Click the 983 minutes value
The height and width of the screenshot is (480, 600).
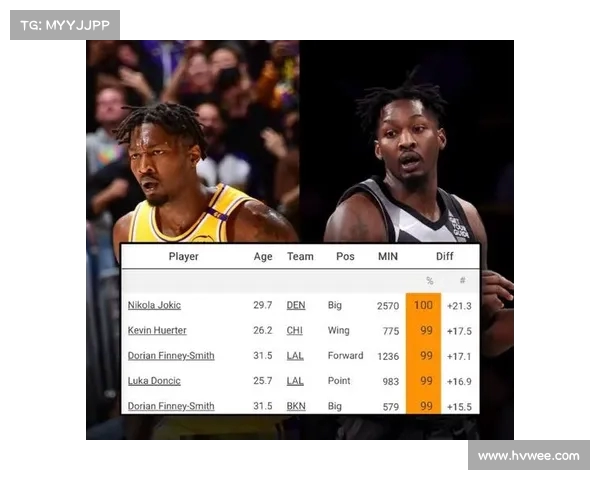[x=391, y=382]
